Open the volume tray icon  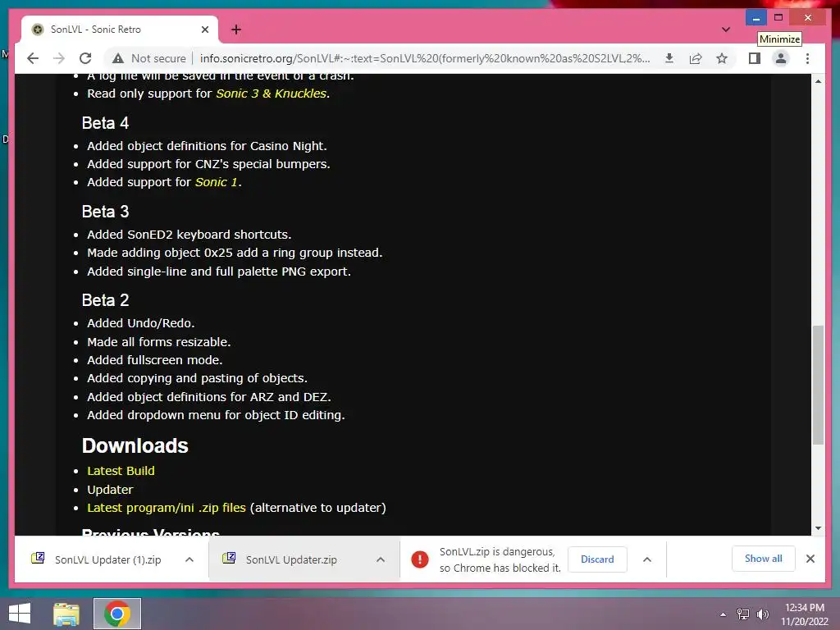coord(762,614)
